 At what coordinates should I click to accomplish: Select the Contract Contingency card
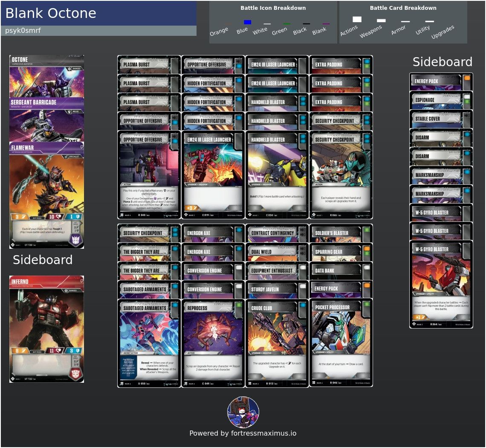pyautogui.click(x=277, y=233)
